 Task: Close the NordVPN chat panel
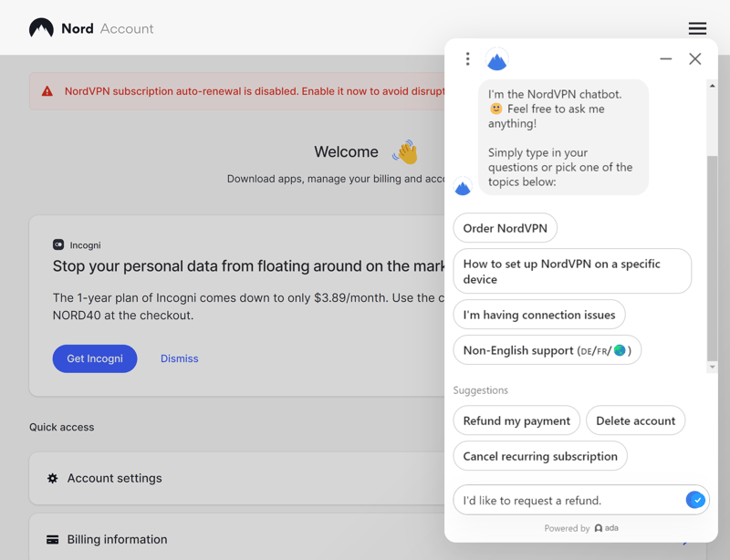tap(695, 58)
